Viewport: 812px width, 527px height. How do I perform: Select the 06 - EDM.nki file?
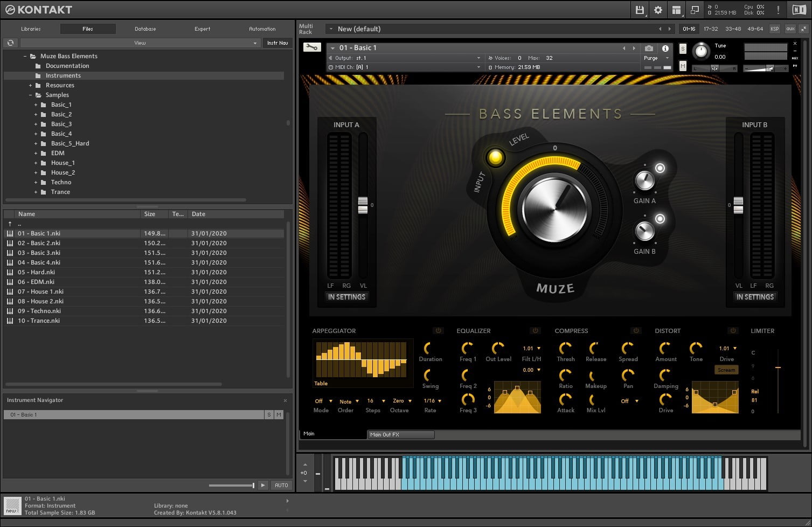(36, 282)
